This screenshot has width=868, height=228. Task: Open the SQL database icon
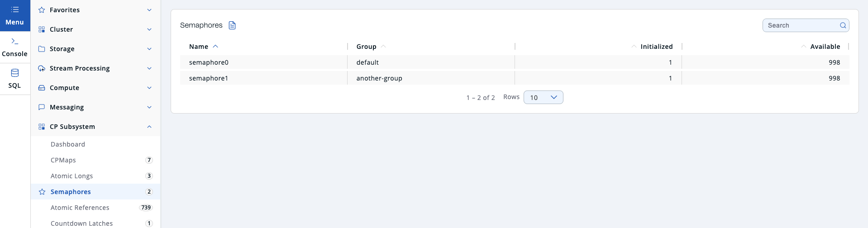coord(15,73)
